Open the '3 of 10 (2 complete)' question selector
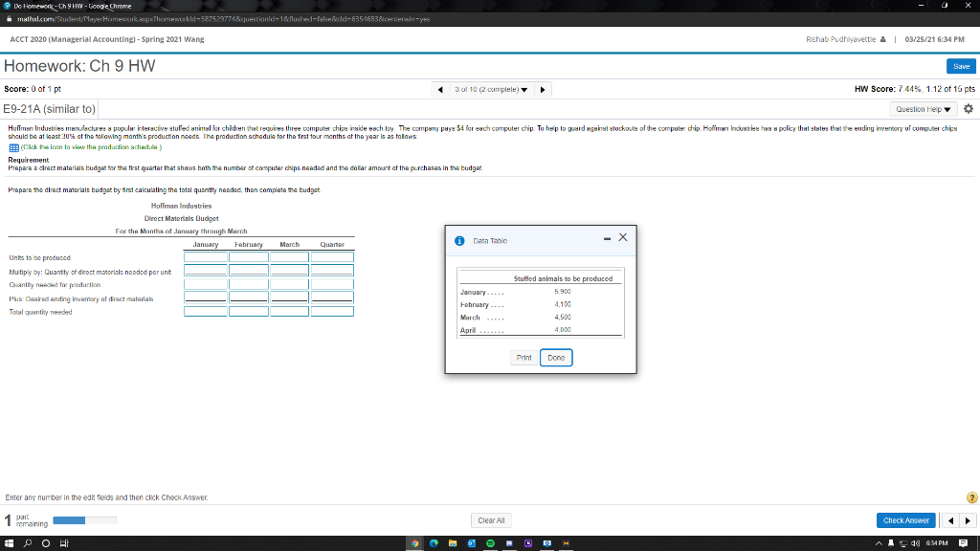This screenshot has width=980, height=551. point(491,89)
